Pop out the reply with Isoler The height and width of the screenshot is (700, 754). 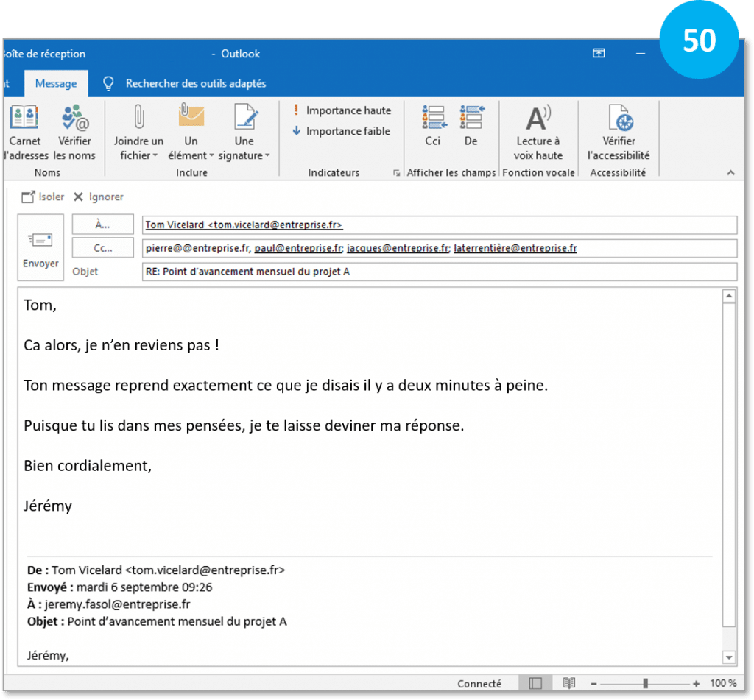pos(42,197)
